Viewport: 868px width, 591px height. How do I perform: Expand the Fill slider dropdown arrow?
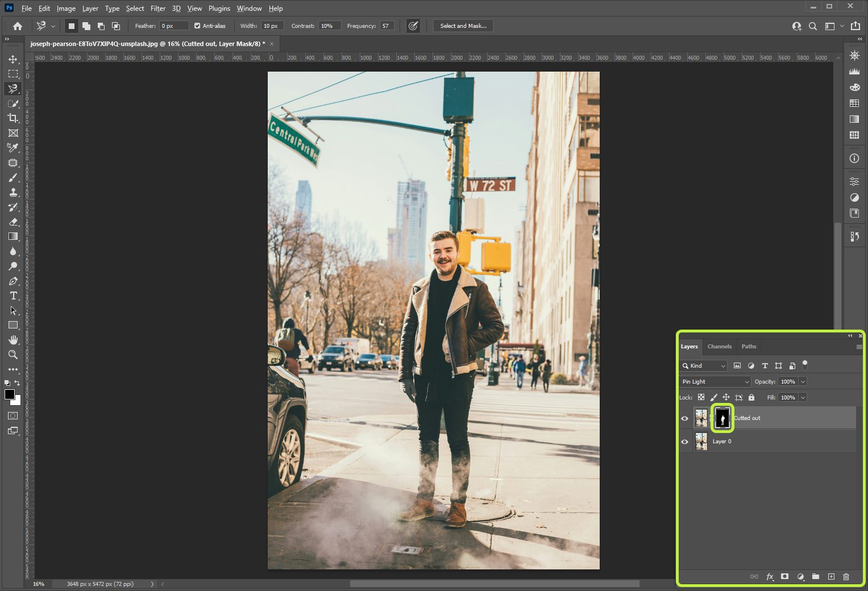tap(803, 397)
